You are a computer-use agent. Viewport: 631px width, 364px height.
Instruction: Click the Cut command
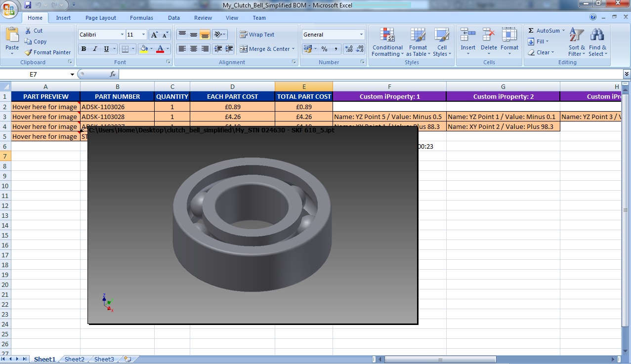point(34,31)
